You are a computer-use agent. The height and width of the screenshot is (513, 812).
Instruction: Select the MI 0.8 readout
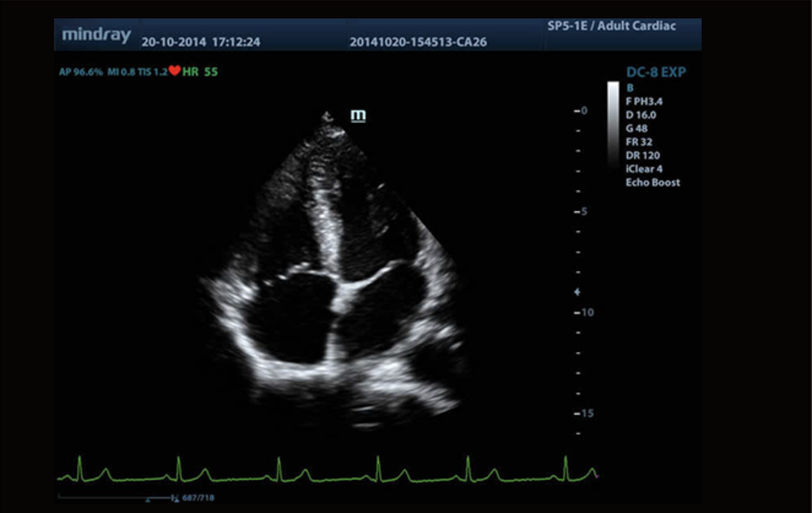[120, 72]
